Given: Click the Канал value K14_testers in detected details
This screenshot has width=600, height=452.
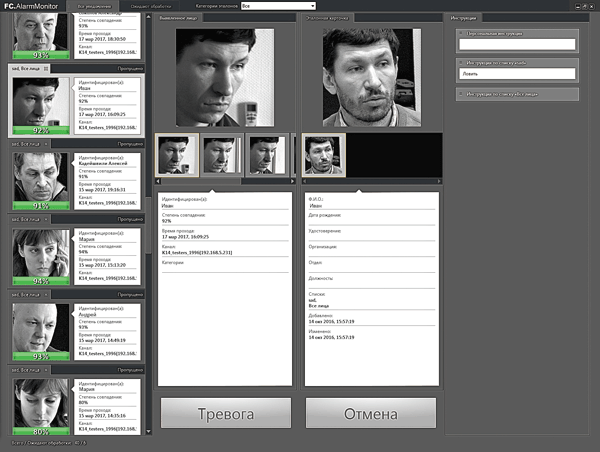Looking at the screenshot, I should 197,253.
